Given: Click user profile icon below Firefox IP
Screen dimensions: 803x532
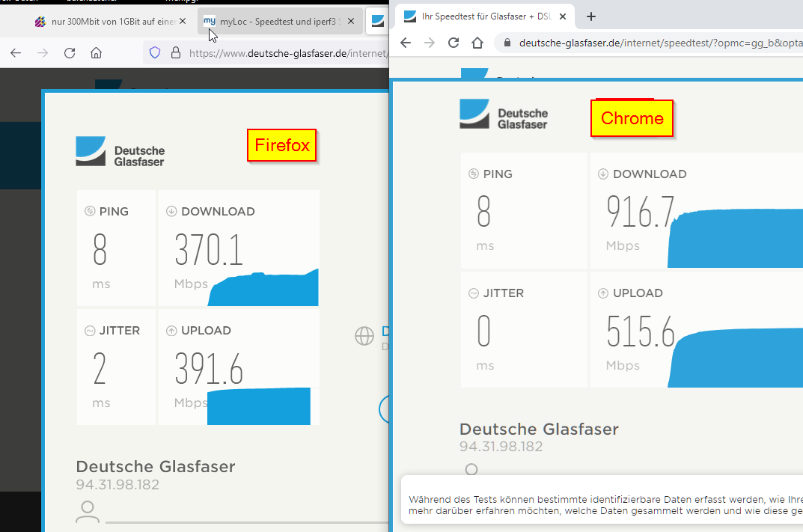Looking at the screenshot, I should point(88,512).
